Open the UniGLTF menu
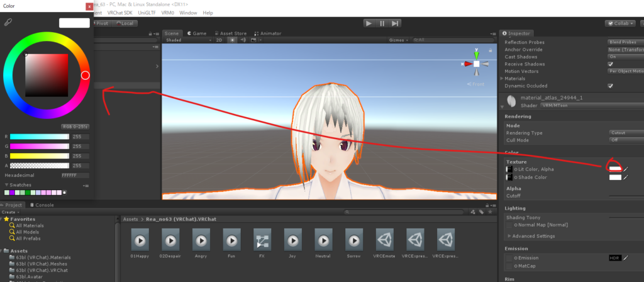Image resolution: width=644 pixels, height=282 pixels. 147,13
